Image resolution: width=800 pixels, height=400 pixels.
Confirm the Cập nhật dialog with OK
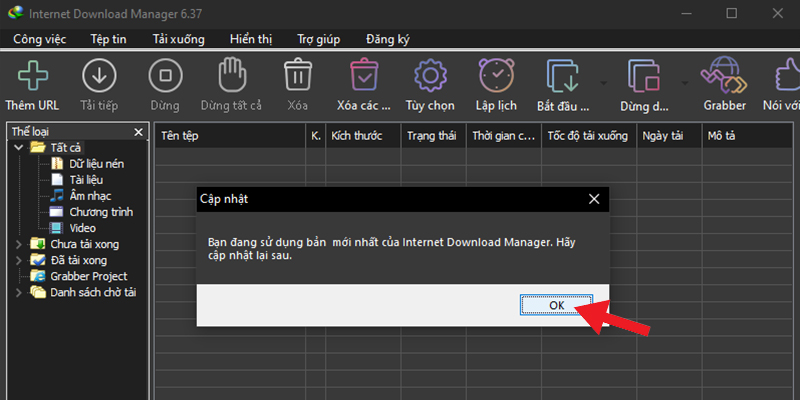coord(557,305)
